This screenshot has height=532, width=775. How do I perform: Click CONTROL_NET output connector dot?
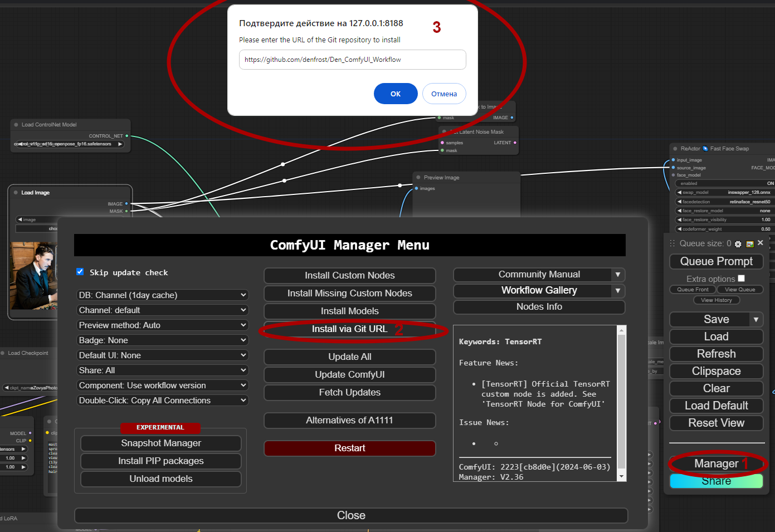click(x=127, y=136)
